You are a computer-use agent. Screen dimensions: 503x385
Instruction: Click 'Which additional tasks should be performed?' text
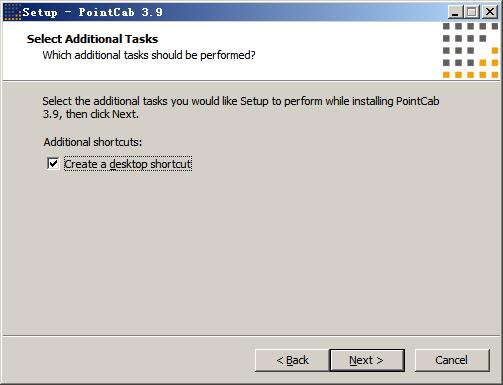click(x=149, y=55)
